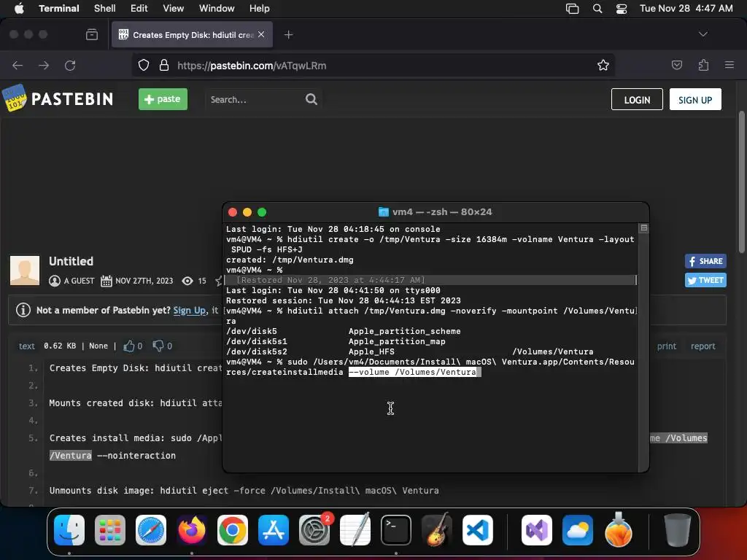Open a new Firefox tab

tap(288, 34)
